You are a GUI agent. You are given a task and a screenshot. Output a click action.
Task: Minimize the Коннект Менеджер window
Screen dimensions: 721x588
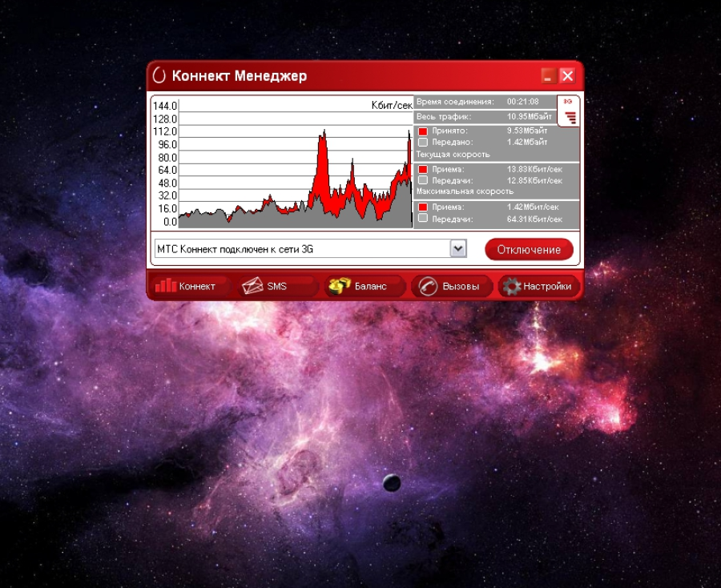(548, 76)
